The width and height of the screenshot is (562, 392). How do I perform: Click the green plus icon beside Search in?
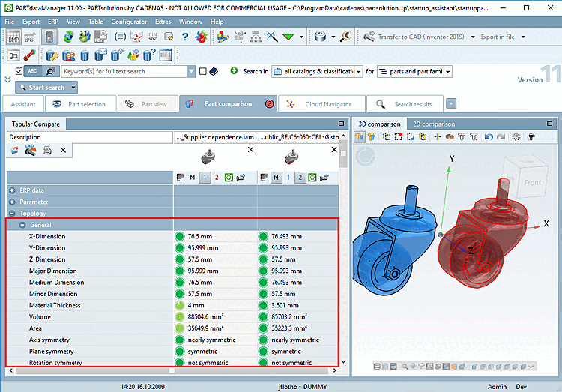pyautogui.click(x=234, y=71)
